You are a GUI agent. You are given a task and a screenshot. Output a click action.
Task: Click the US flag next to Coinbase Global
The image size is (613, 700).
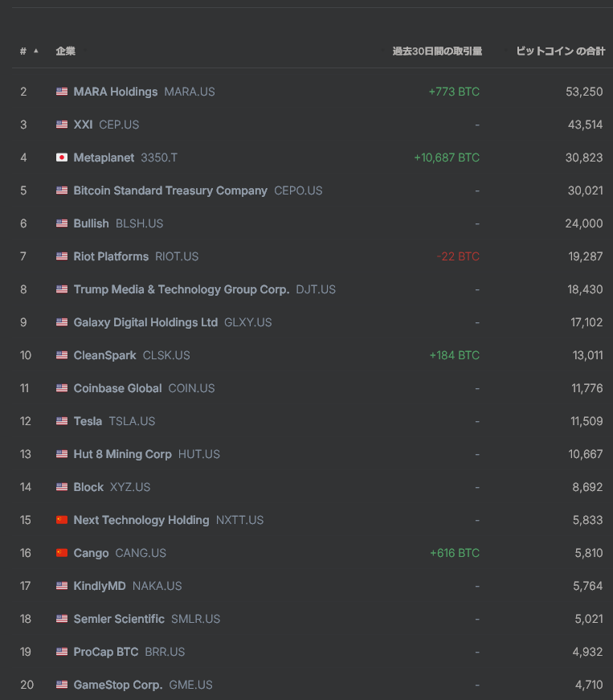pos(62,388)
